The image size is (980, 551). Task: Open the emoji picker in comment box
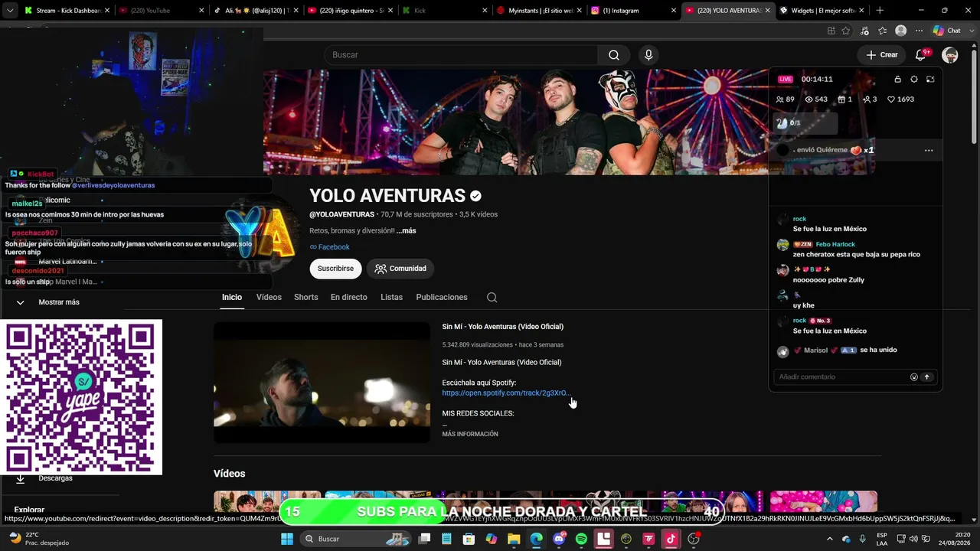point(913,377)
